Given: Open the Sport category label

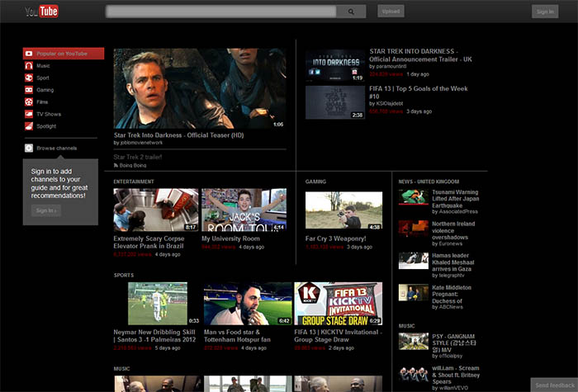Looking at the screenshot, I should (x=43, y=78).
